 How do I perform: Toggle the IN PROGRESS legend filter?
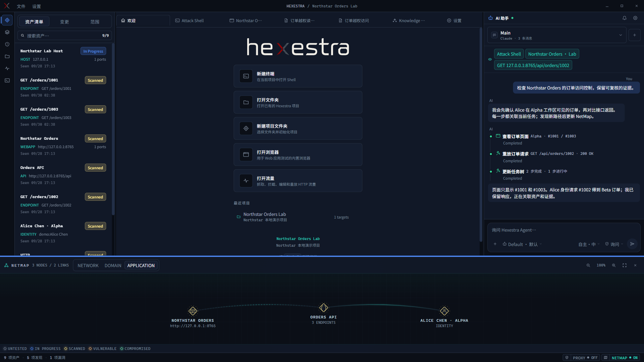tap(45, 349)
